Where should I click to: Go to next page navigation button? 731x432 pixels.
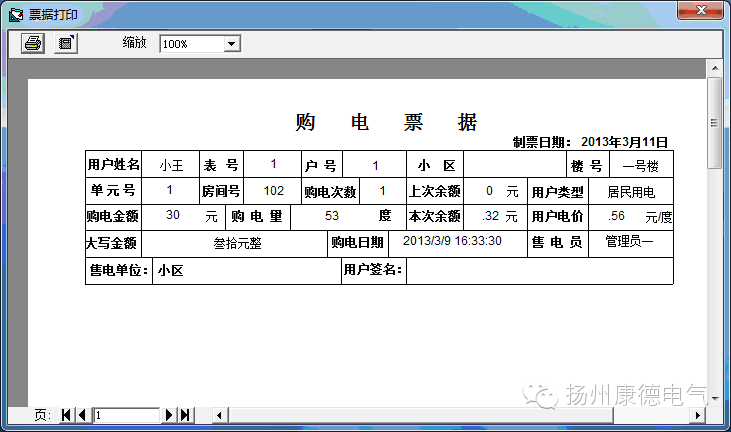[169, 415]
